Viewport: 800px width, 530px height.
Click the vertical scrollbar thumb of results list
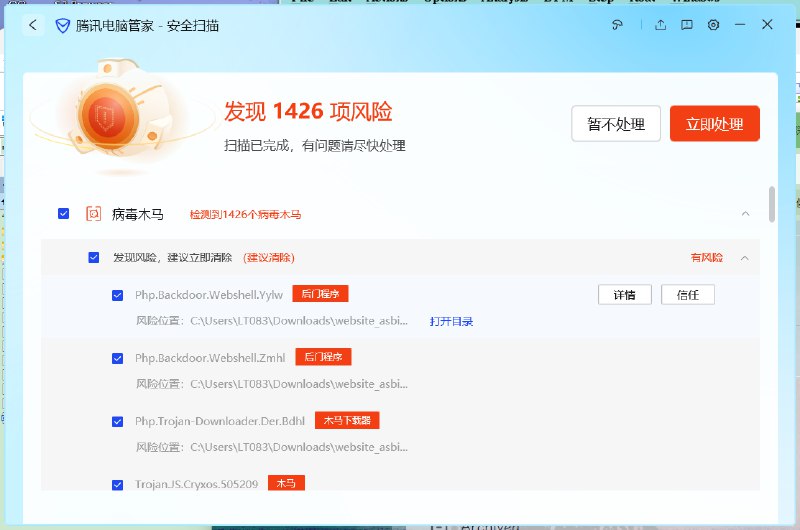pos(772,204)
